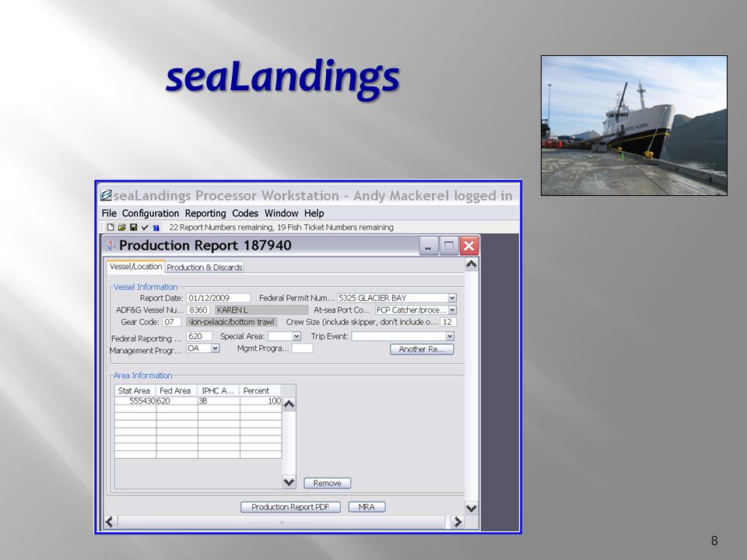Click the seaLandings application logo icon

click(106, 195)
